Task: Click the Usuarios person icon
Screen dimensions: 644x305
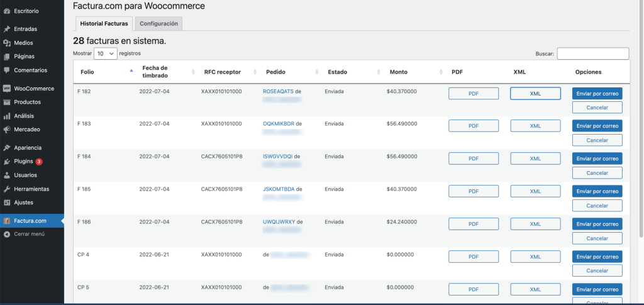Action: pyautogui.click(x=6, y=175)
